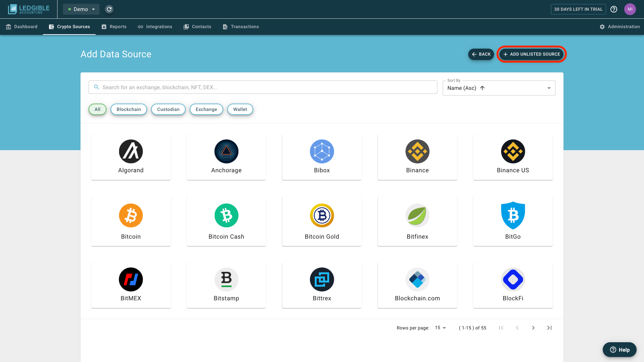644x362 pixels.
Task: Go to first page of results
Action: pyautogui.click(x=501, y=328)
